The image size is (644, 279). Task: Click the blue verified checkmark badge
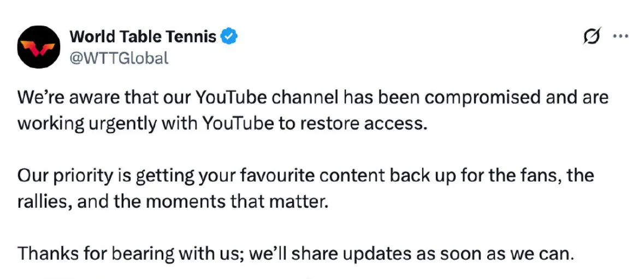[x=229, y=37]
